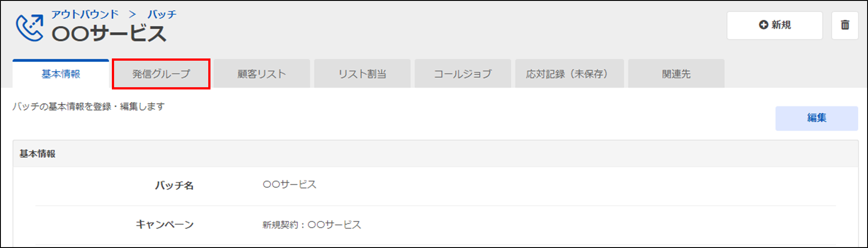
Task: Click the batch name value 〇〇サービス
Action: (290, 185)
